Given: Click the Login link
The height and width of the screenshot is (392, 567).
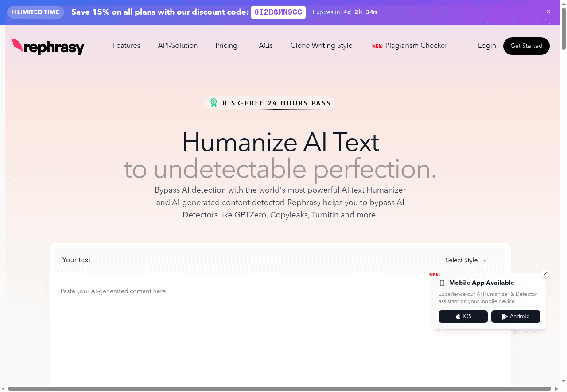Looking at the screenshot, I should pyautogui.click(x=487, y=46).
